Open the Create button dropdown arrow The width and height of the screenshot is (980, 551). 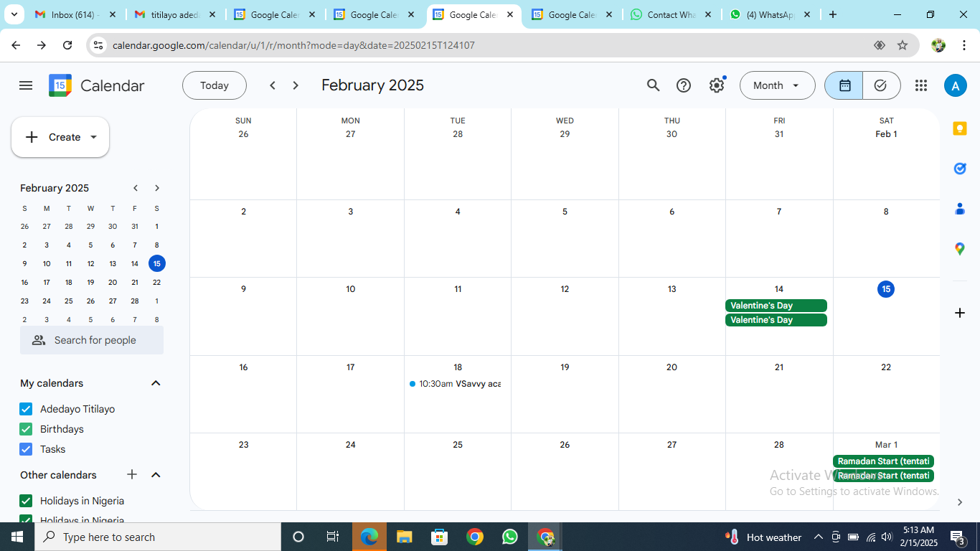click(93, 137)
